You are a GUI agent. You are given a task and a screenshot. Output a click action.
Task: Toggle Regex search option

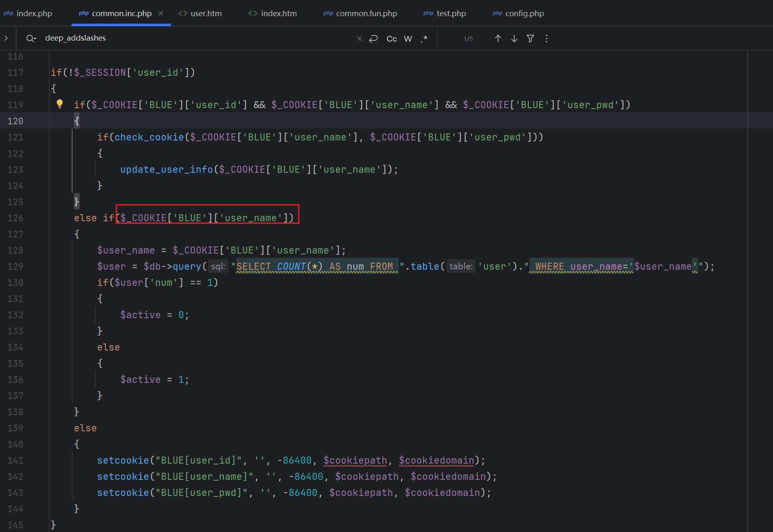[424, 39]
